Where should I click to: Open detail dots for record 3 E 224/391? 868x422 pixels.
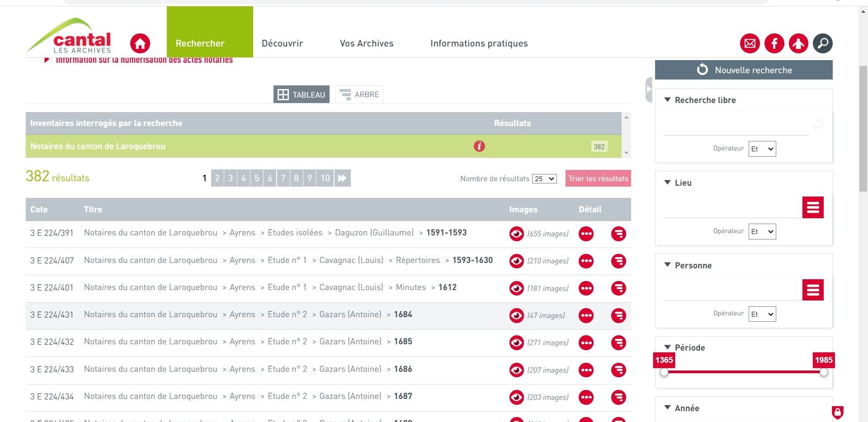click(x=586, y=234)
